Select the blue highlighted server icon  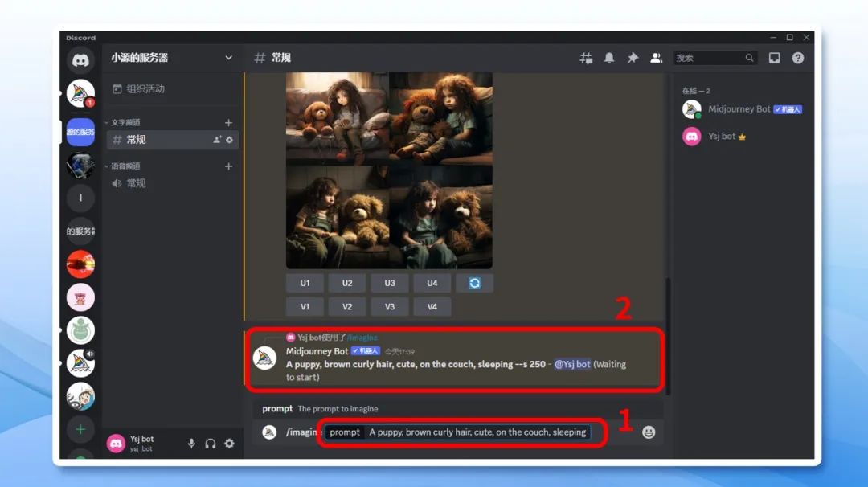pos(81,132)
